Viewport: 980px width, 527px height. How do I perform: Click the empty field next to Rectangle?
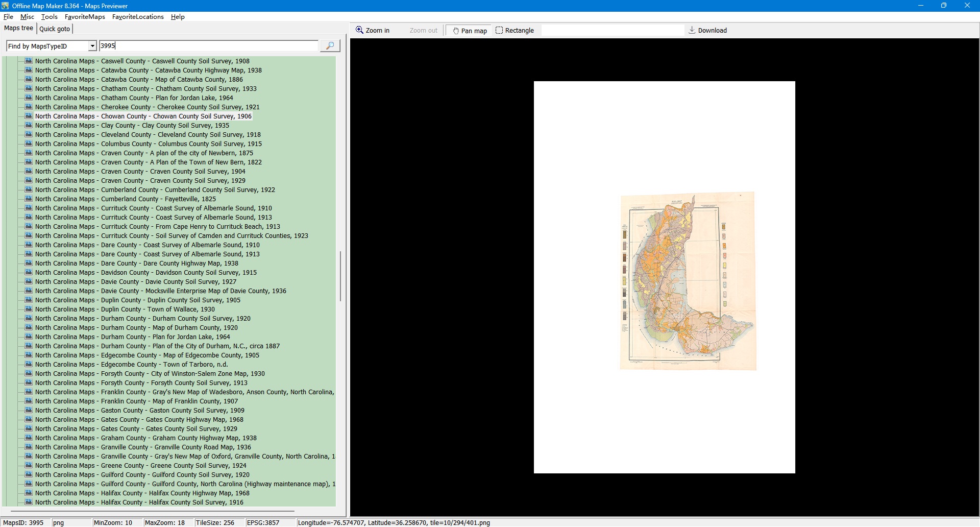612,31
